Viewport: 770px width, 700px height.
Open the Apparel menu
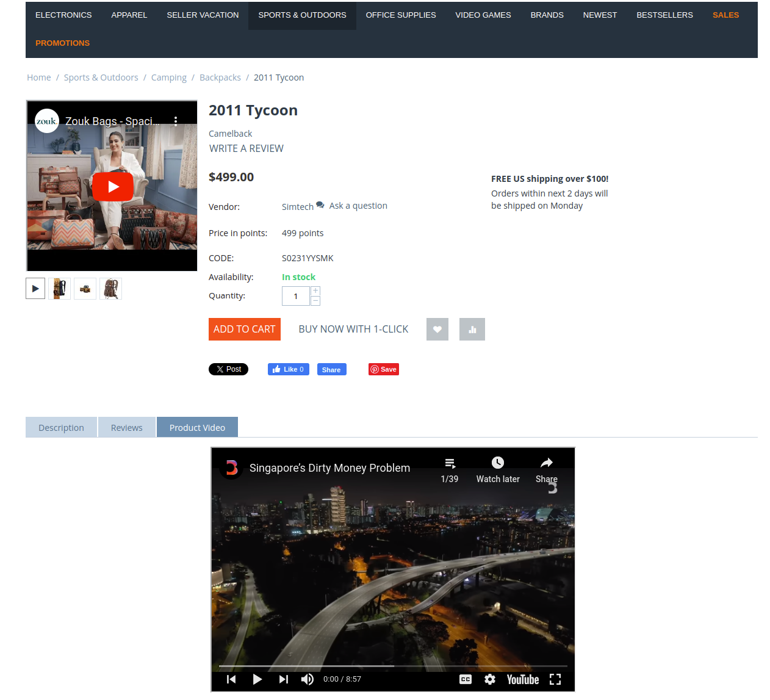(129, 15)
